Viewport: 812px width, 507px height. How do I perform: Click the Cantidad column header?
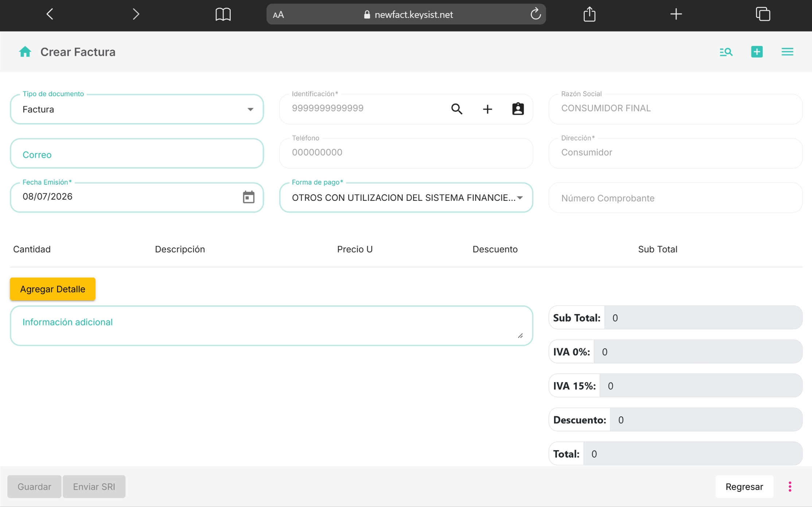32,249
